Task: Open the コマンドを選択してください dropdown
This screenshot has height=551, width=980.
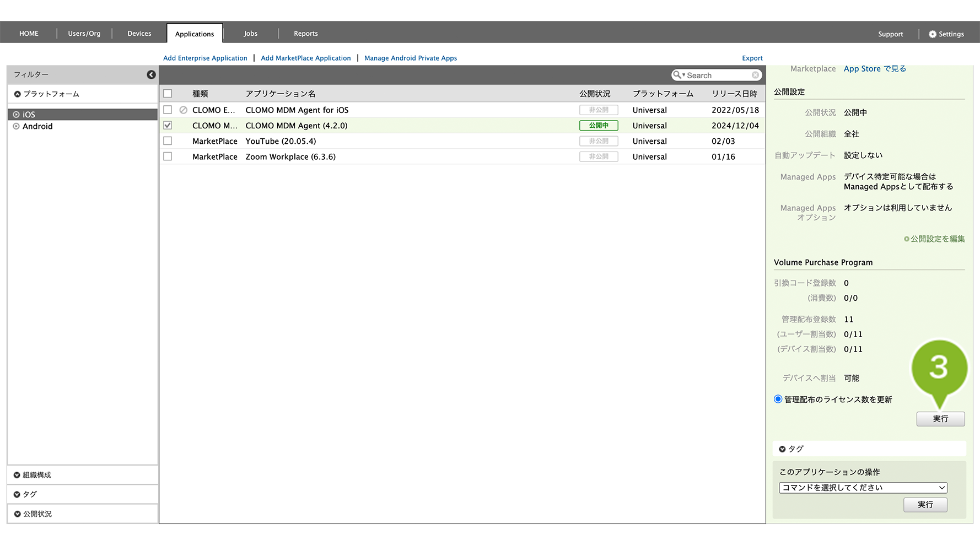Action: pyautogui.click(x=863, y=488)
